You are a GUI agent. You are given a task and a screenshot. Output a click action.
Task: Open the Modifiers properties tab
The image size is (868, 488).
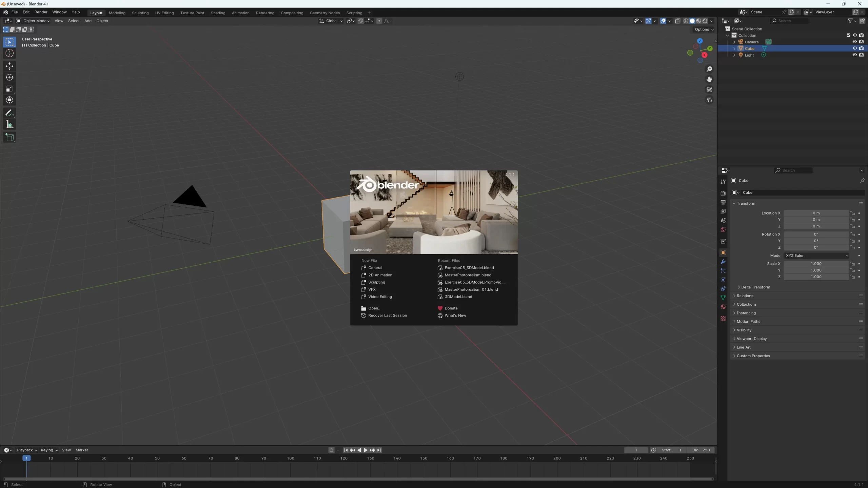(723, 262)
